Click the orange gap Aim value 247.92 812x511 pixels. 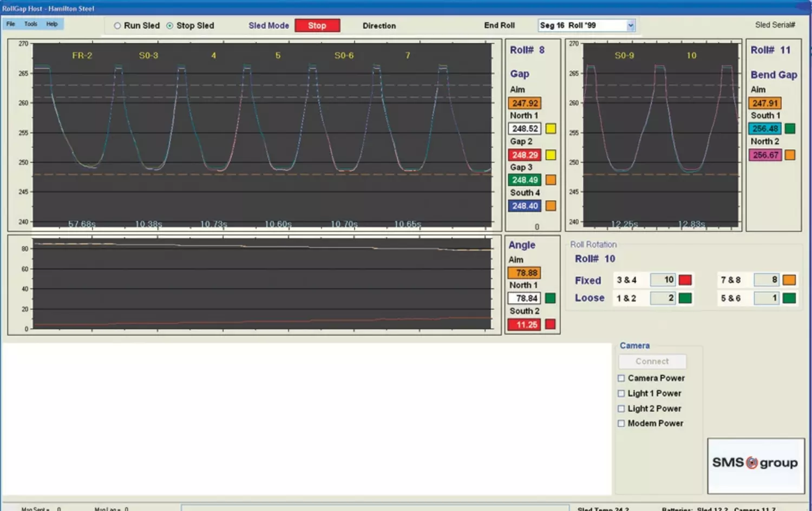click(x=525, y=103)
